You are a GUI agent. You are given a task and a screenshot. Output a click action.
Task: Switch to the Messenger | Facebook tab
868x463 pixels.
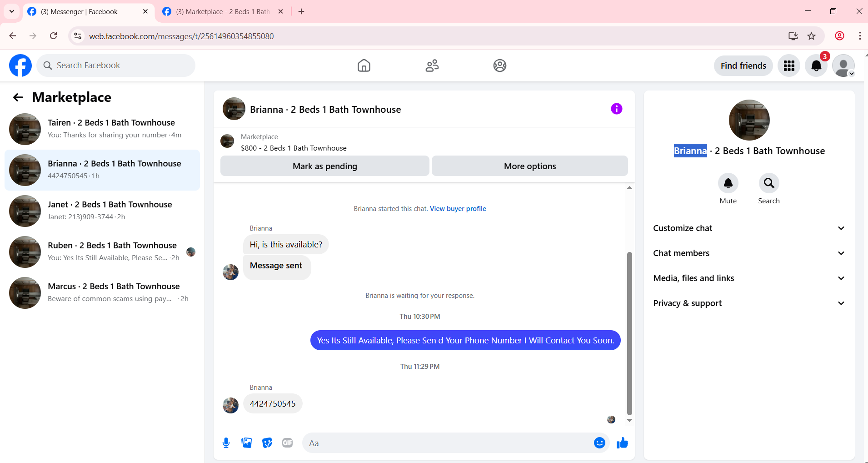pyautogui.click(x=88, y=12)
